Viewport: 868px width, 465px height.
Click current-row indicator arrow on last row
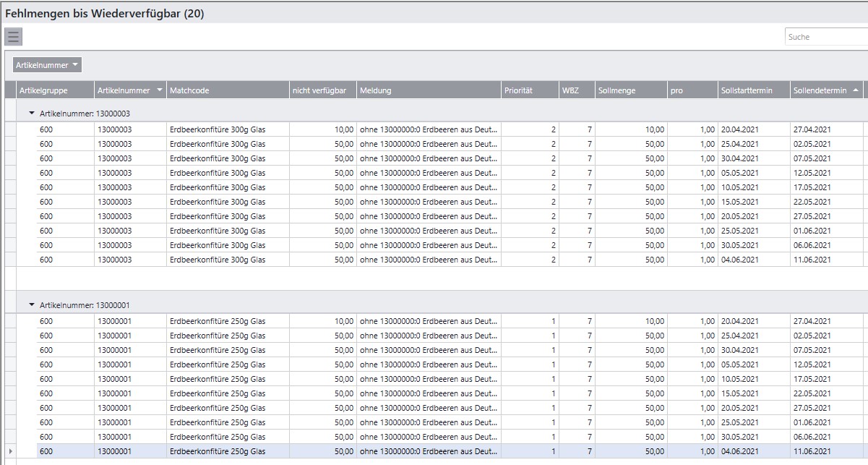pos(9,451)
